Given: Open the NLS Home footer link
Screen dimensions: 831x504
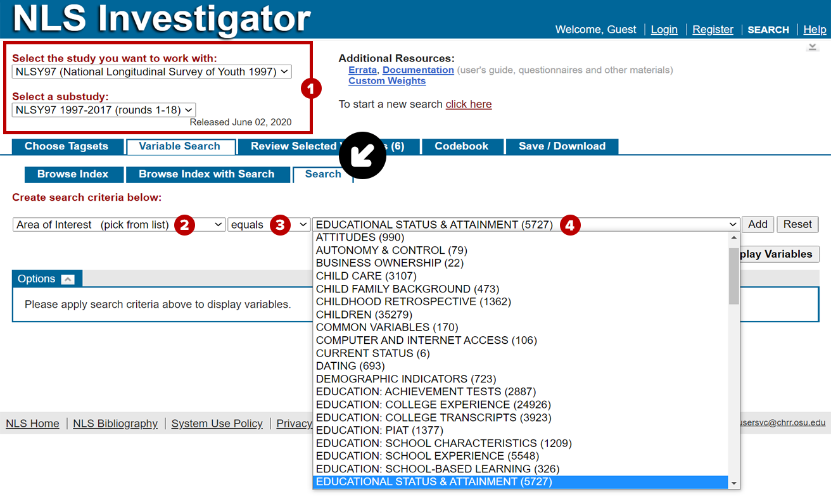Looking at the screenshot, I should click(x=33, y=424).
